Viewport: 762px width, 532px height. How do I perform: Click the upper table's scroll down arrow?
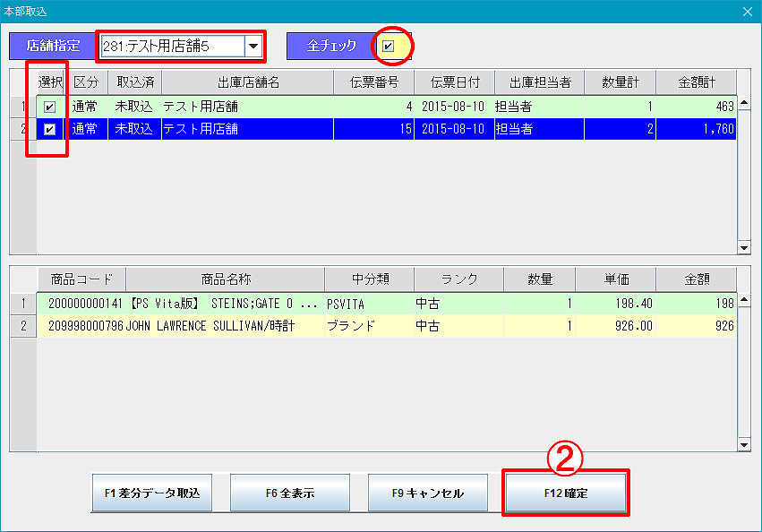743,248
